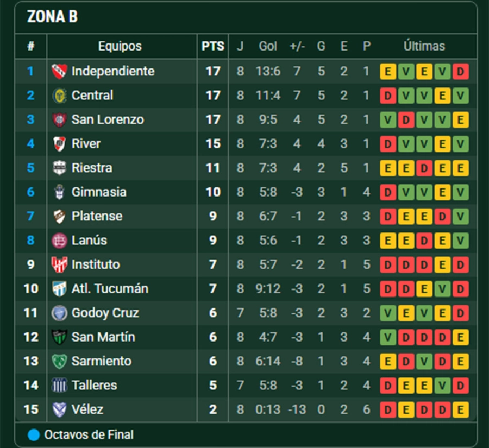489x448 pixels.
Task: Click Independiente's most recent red D result badge
Action: pos(460,71)
